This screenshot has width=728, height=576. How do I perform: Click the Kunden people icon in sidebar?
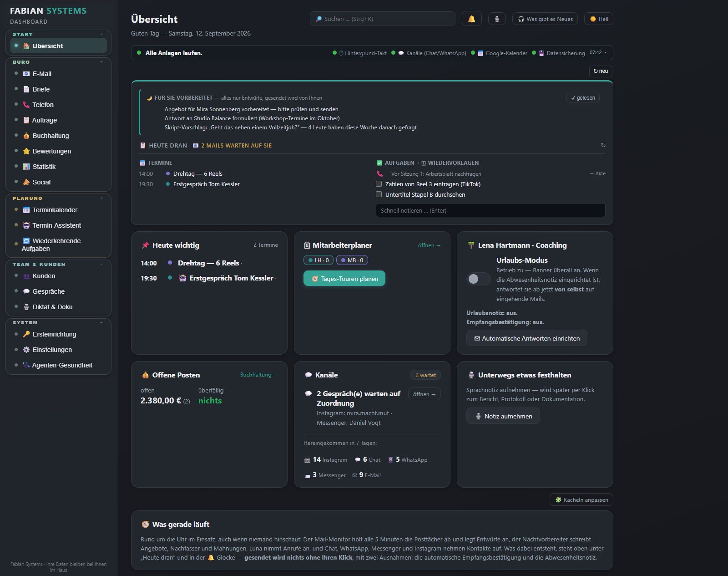26,276
